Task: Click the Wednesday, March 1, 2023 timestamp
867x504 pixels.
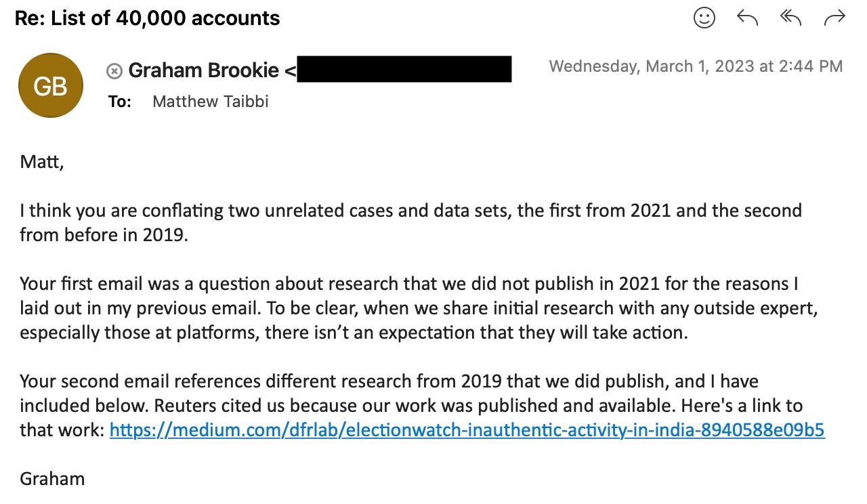Action: [x=696, y=66]
